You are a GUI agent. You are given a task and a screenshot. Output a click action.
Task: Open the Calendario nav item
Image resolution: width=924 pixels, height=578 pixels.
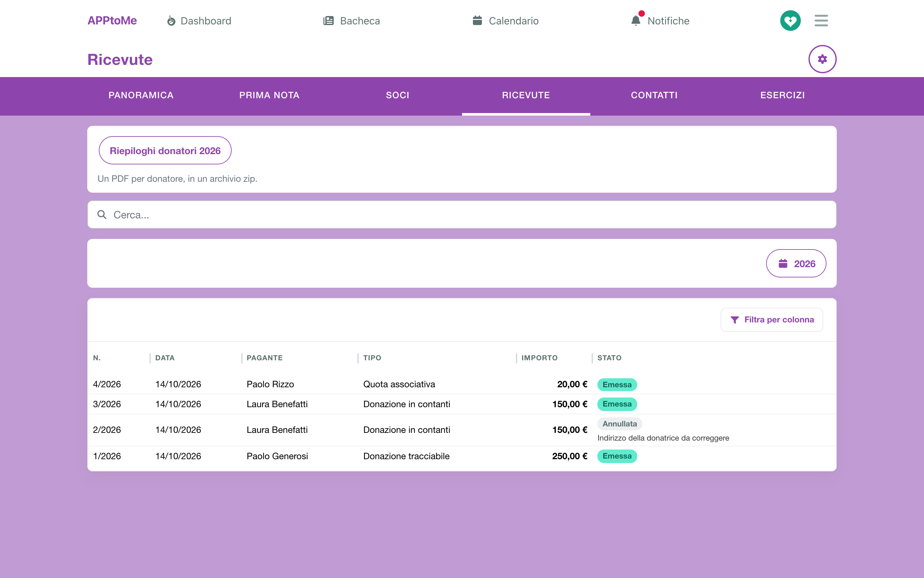[505, 21]
